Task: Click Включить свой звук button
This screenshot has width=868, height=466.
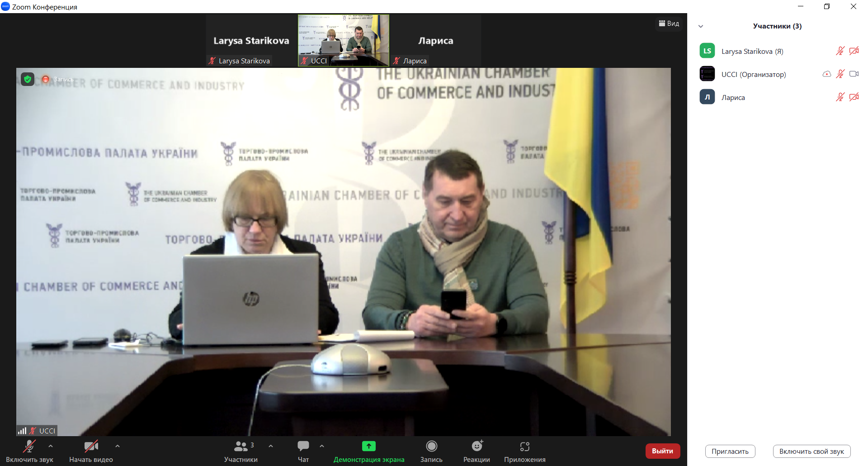Action: [x=812, y=451]
